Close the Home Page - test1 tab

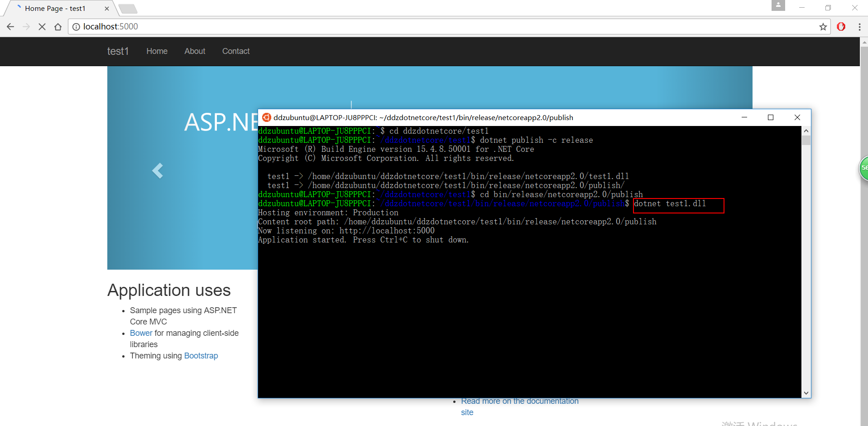(x=107, y=9)
